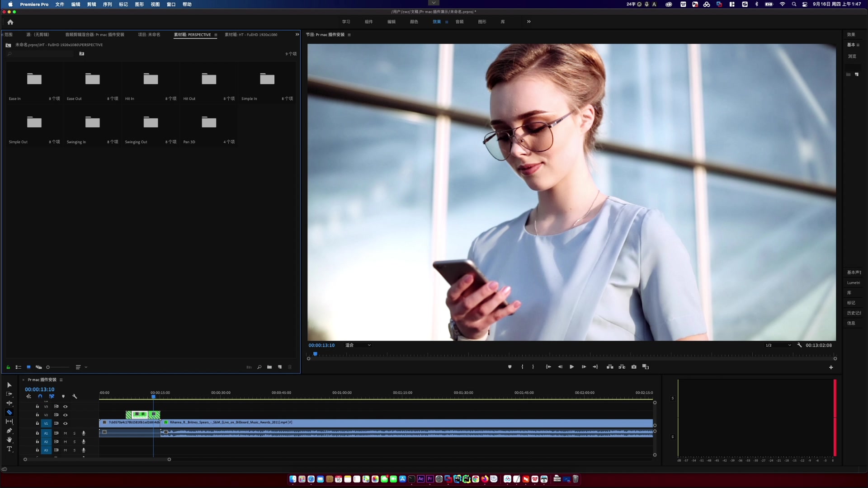Expand hidden panel tabs with double chevron
The width and height of the screenshot is (868, 488).
[297, 34]
